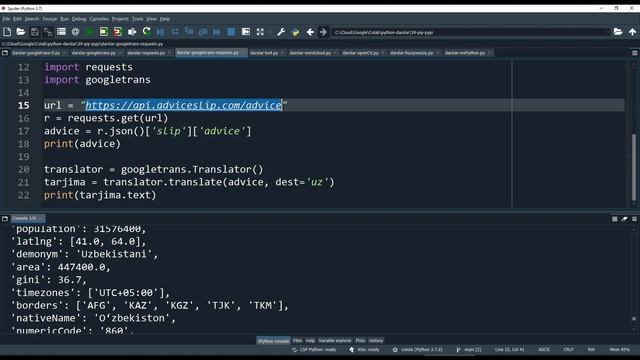Step return debug icon
This screenshot has height=360, width=640.
click(x=203, y=32)
